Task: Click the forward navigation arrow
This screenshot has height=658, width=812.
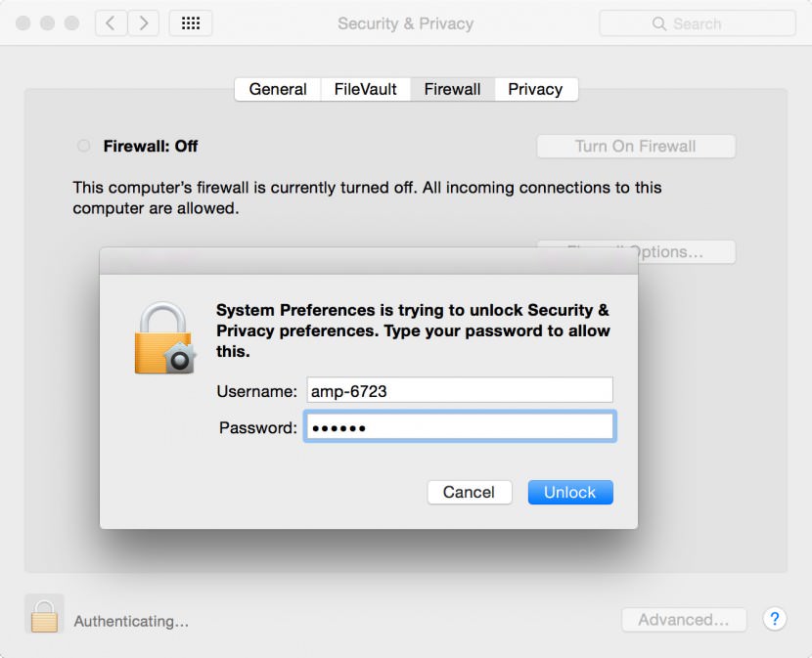Action: pos(144,22)
